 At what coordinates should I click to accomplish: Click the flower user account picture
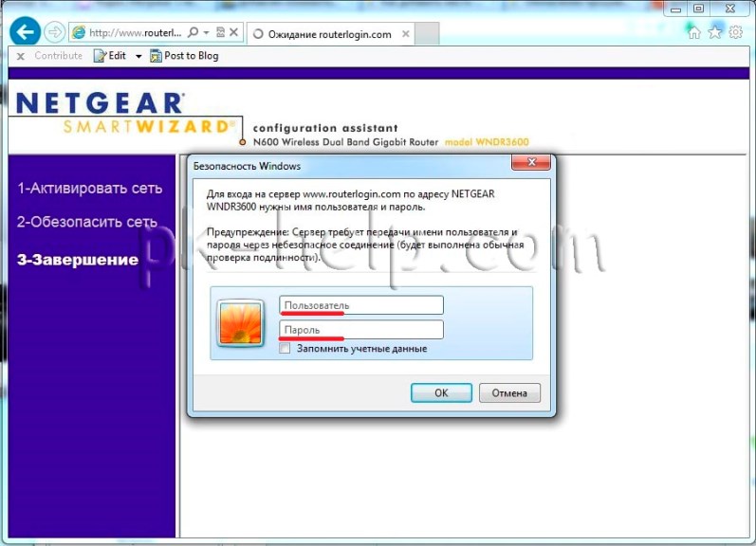tap(241, 323)
